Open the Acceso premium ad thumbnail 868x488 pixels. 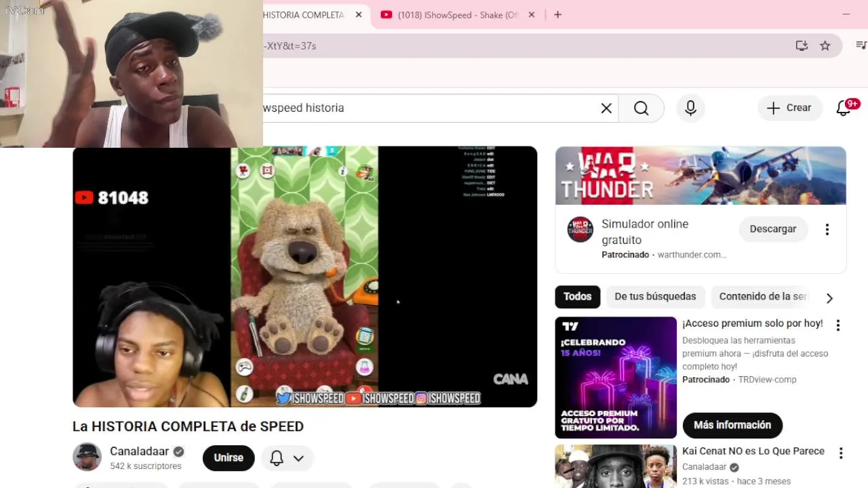616,378
